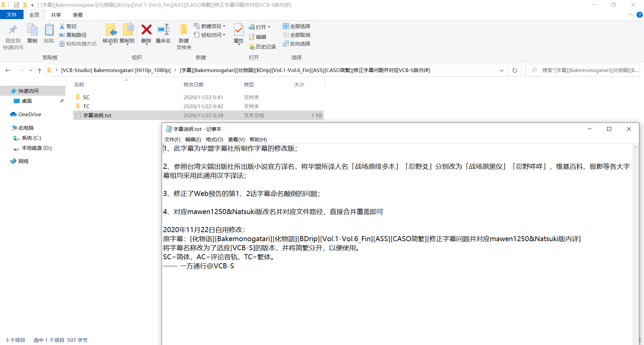Select the TC folder
Viewport: 644px width, 345px height.
pos(198,106)
